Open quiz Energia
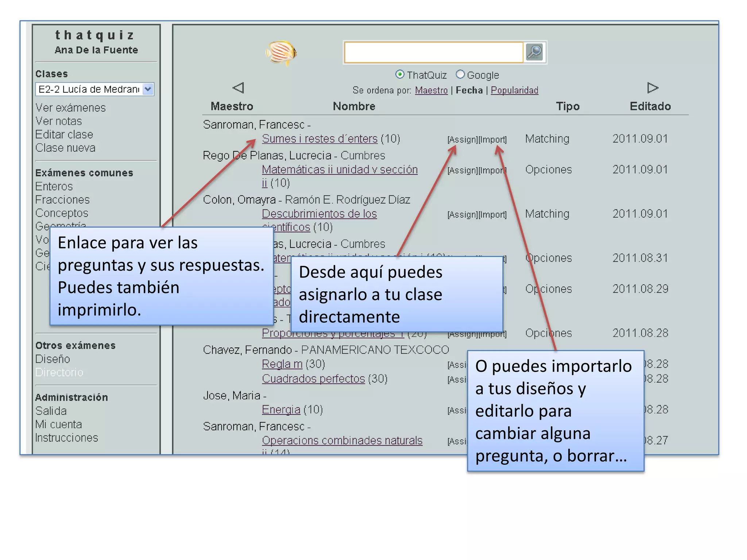The image size is (747, 560). [x=281, y=409]
